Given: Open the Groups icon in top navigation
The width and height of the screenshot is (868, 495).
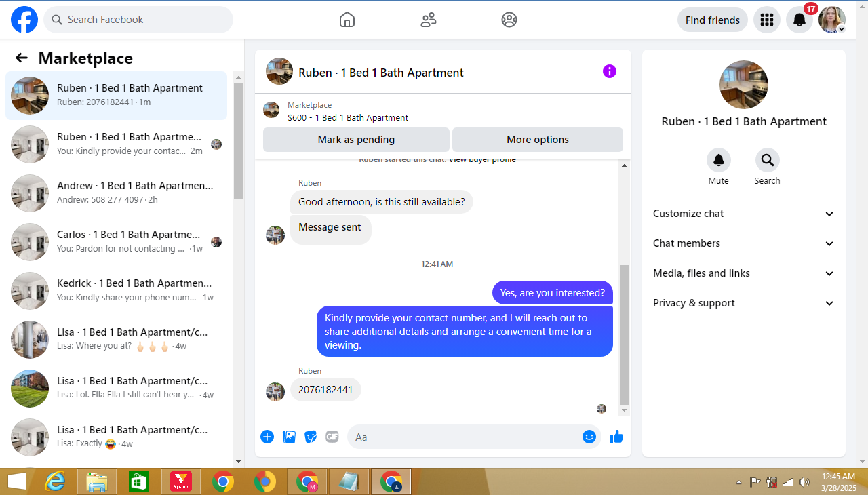Looking at the screenshot, I should [x=509, y=20].
